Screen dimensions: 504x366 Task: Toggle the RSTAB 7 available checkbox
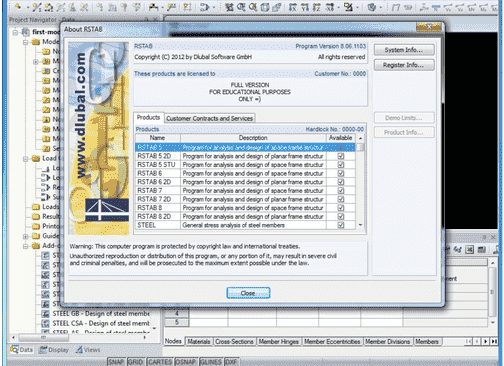coord(341,191)
